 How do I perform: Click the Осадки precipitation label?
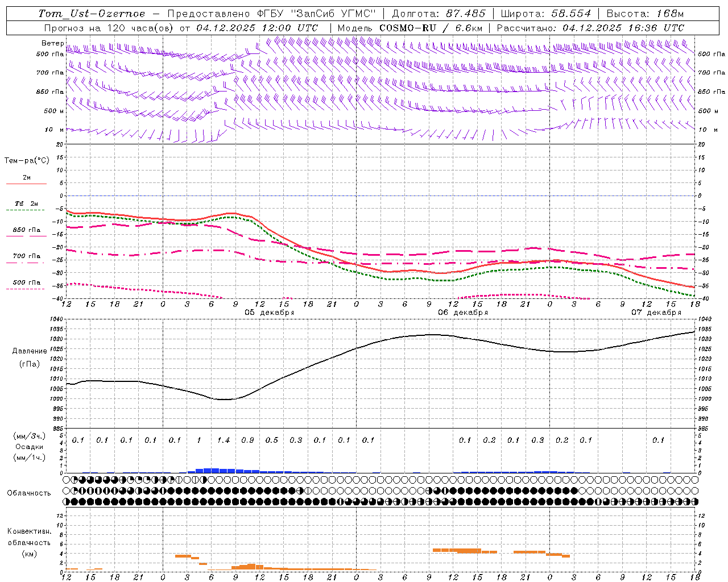tap(30, 447)
